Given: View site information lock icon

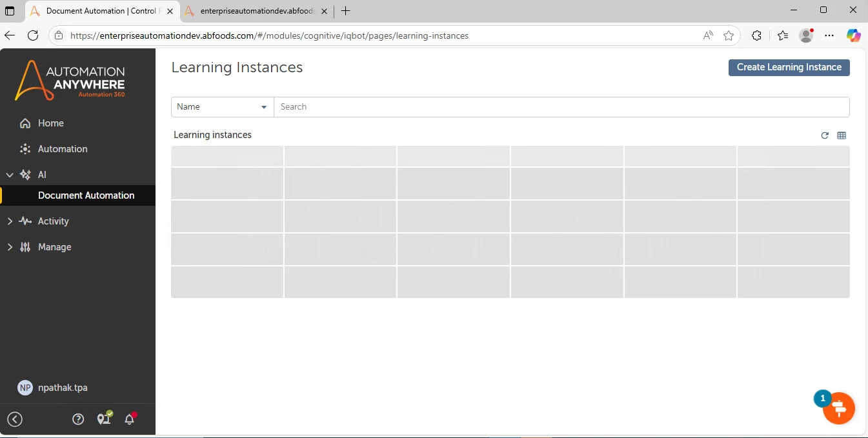Looking at the screenshot, I should coord(59,35).
